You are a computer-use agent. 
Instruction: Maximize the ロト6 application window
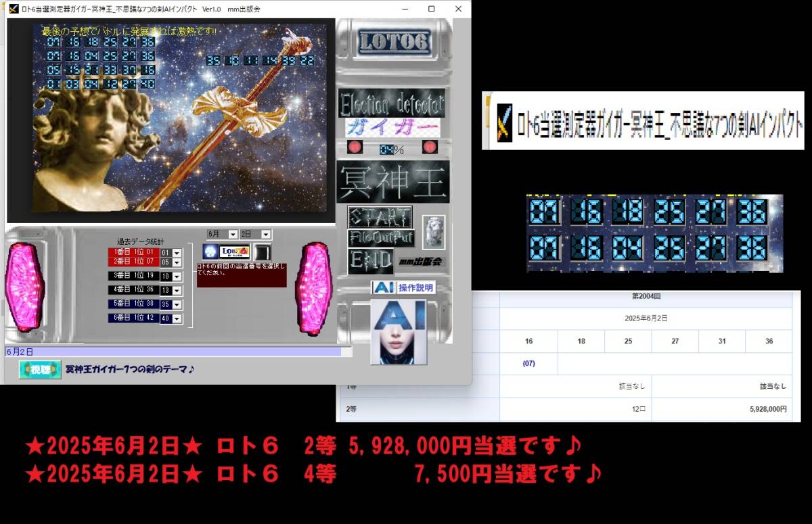[x=432, y=9]
